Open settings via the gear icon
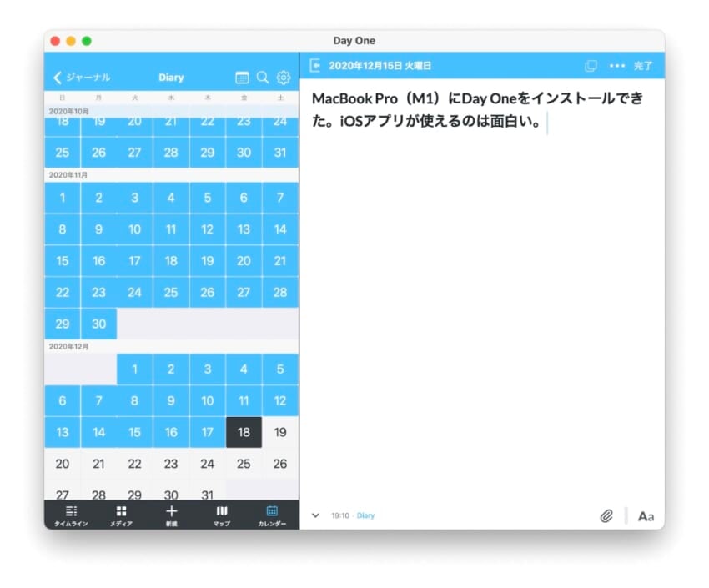This screenshot has width=709, height=588. coord(284,78)
